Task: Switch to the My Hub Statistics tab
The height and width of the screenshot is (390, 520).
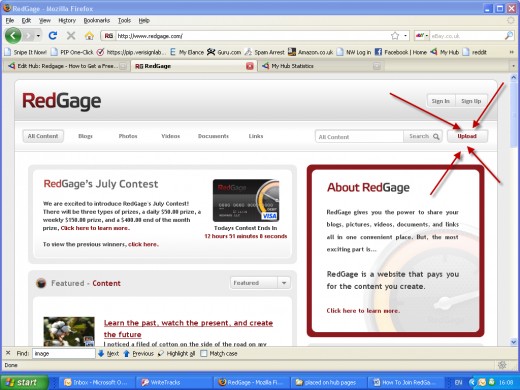Action: [x=321, y=66]
